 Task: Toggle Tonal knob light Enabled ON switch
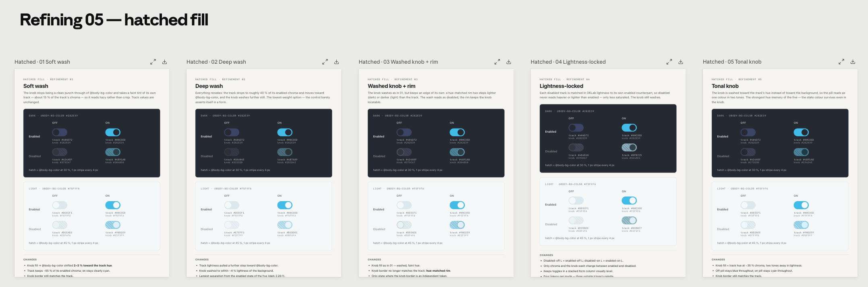coord(801,205)
